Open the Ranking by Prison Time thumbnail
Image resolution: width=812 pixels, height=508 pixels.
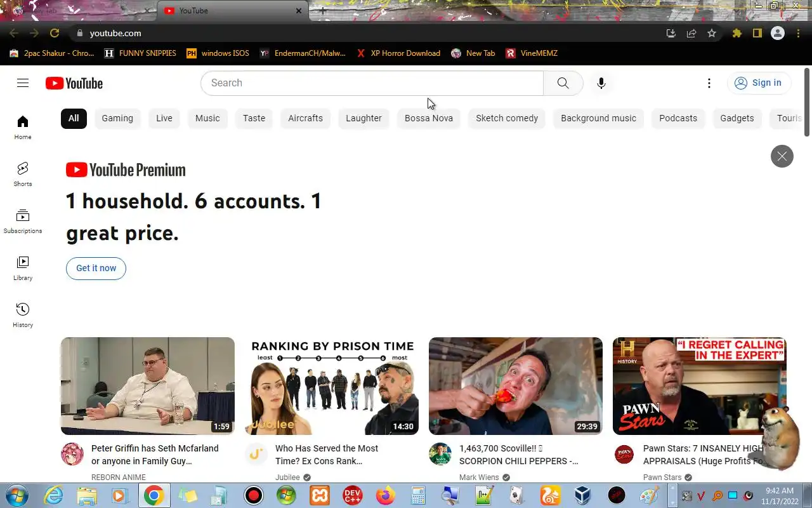[332, 386]
